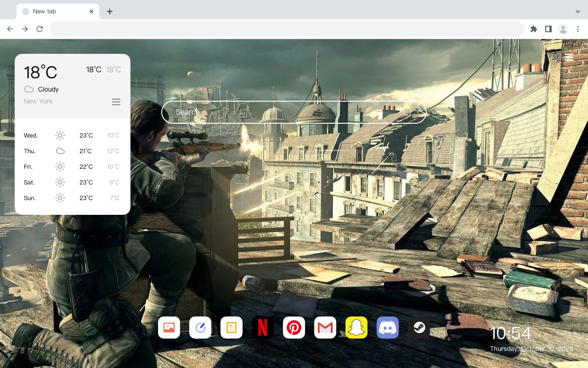The height and width of the screenshot is (368, 588).
Task: Click Saturday's 9°C low temperature
Action: point(114,182)
